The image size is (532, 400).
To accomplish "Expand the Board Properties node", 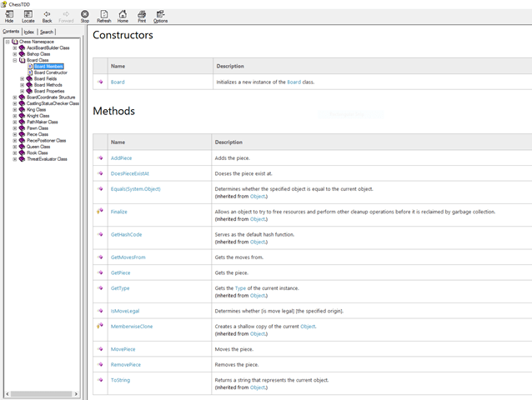I will pos(22,91).
